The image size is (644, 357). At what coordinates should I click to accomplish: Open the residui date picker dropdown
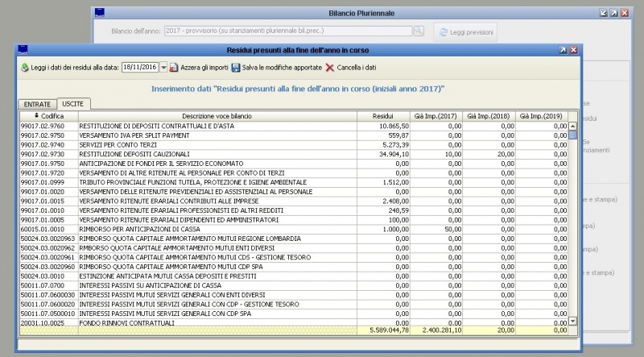tap(163, 68)
